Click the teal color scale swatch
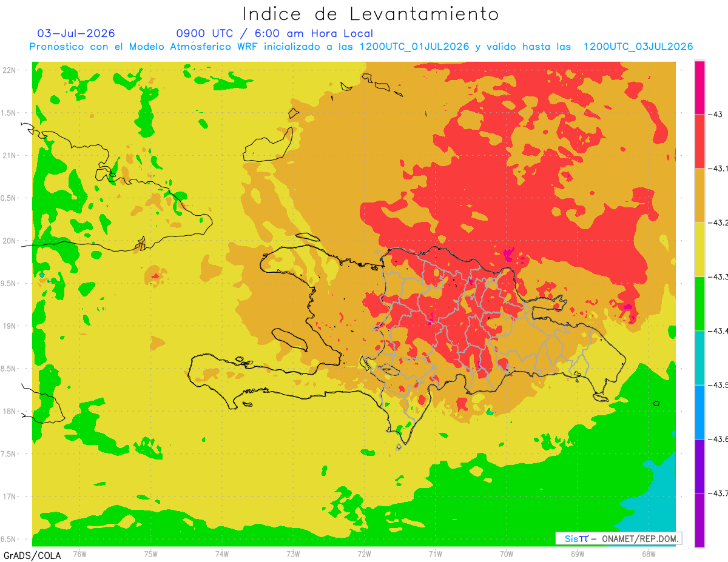Screen dimensions: 728x562 coord(699,358)
